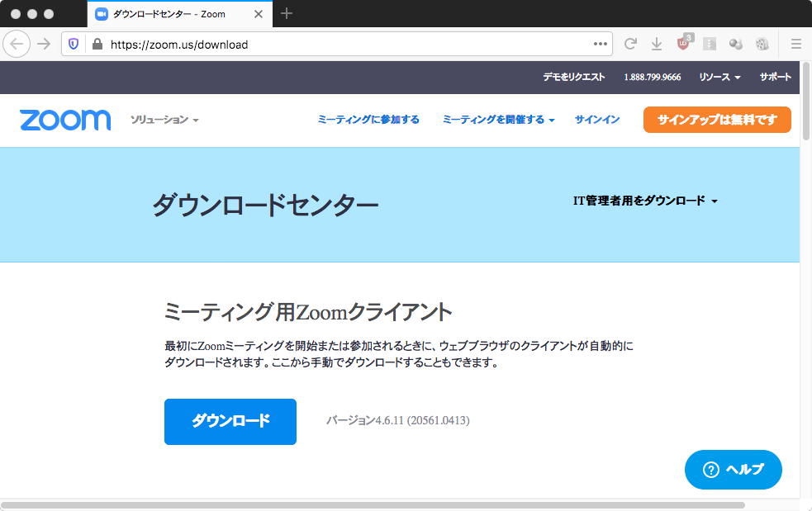Click the vertical page scrollbar
812x511 pixels.
pyautogui.click(x=805, y=101)
